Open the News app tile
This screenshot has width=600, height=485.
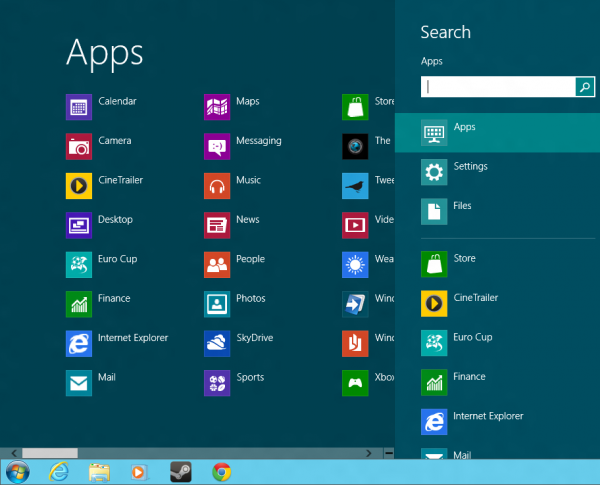point(217,225)
